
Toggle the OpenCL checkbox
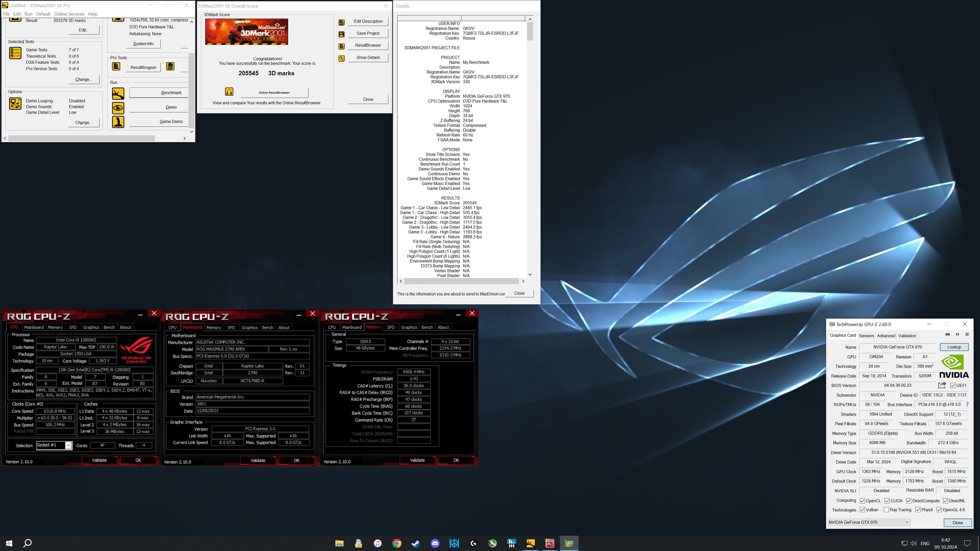862,500
